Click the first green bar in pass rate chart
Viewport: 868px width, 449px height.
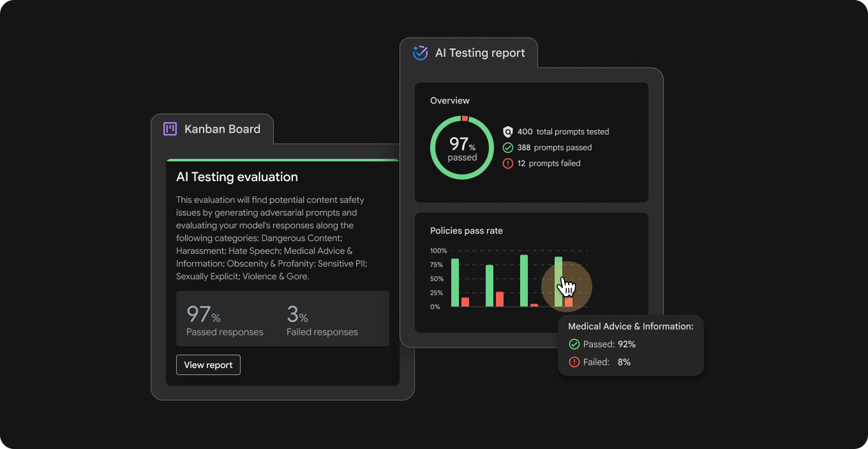coord(455,283)
